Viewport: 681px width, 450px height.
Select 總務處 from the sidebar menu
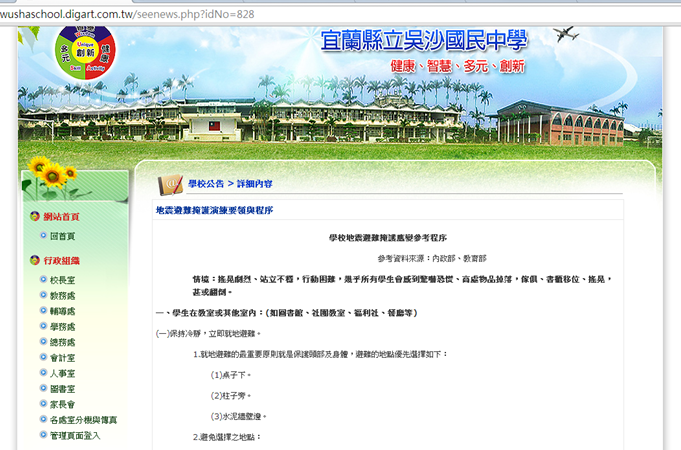(x=62, y=342)
